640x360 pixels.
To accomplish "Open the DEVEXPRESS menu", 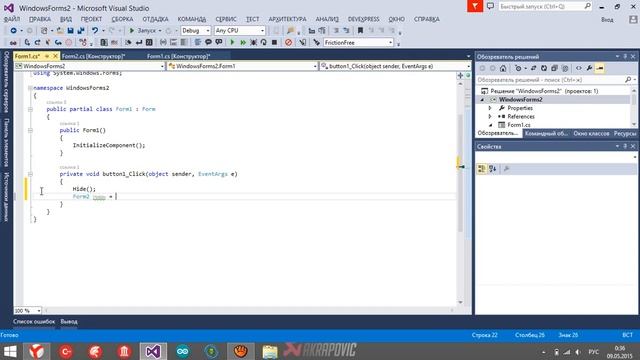I will click(363, 19).
